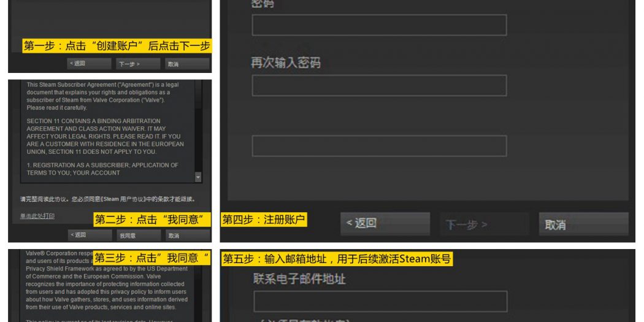This screenshot has height=322, width=644.
Task: Click paragraph starting 'This Steam Subscriber Agreement'
Action: (102, 96)
